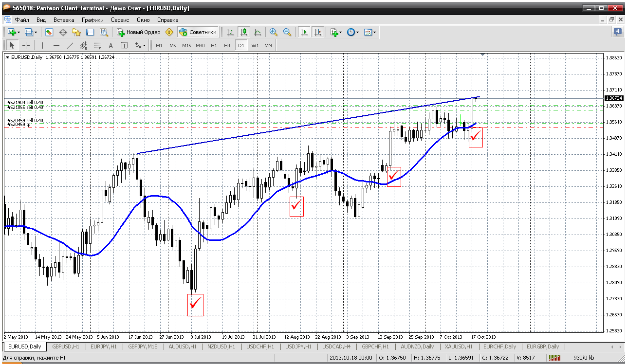The height and width of the screenshot is (364, 627).
Task: Open the templates icon
Action: click(368, 32)
